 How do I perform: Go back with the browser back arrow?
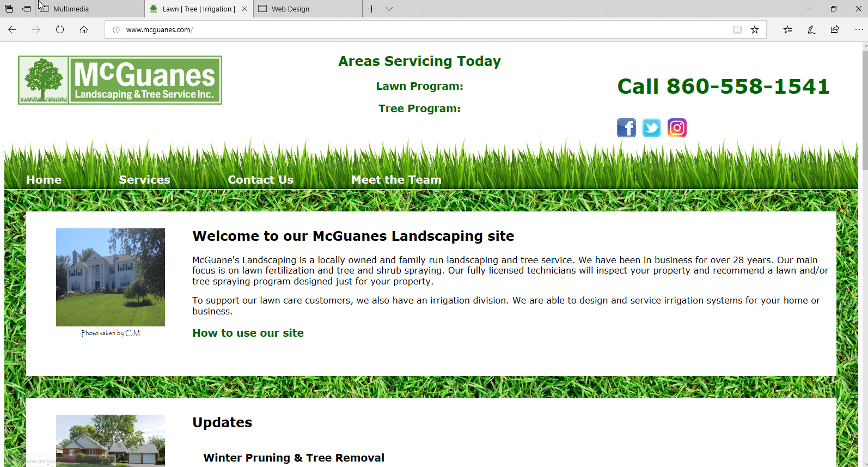point(12,29)
